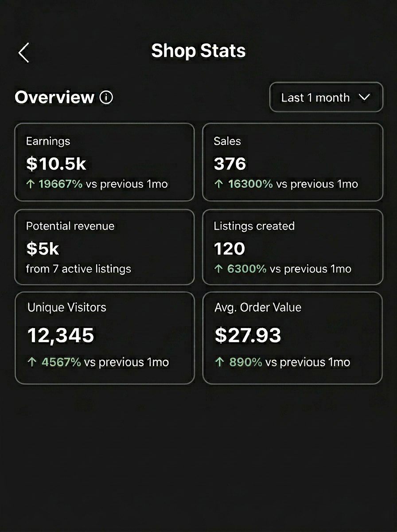Tap the Potential revenue card
The height and width of the screenshot is (532, 397).
click(104, 246)
